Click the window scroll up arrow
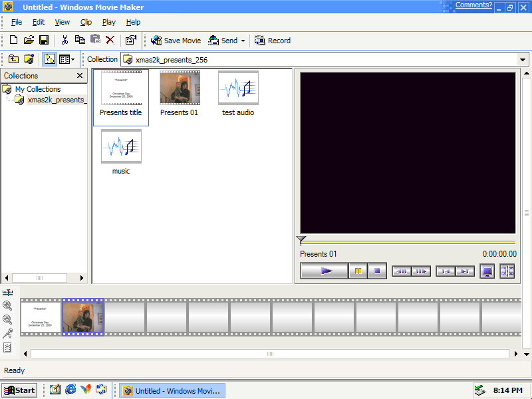Viewport: 532px width, 399px height. [x=527, y=73]
